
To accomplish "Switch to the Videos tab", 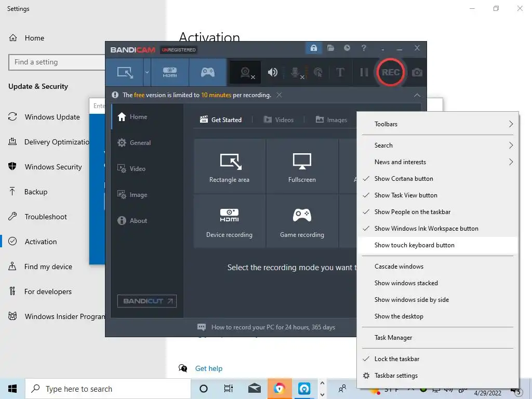I will coord(278,120).
